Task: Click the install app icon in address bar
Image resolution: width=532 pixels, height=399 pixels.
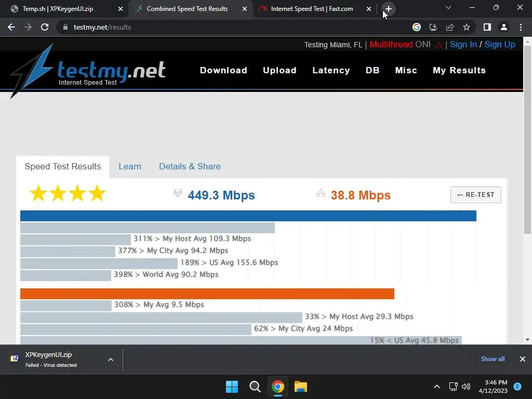Action: [x=433, y=27]
